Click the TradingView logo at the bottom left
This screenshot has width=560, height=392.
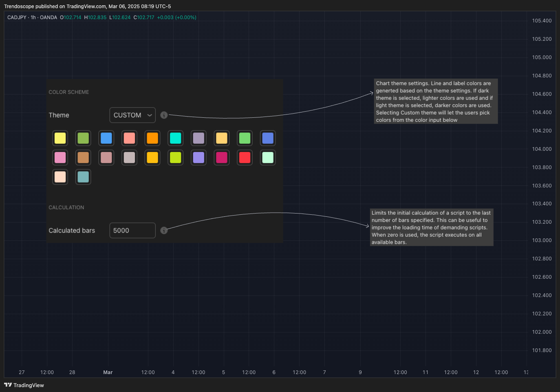pos(24,385)
